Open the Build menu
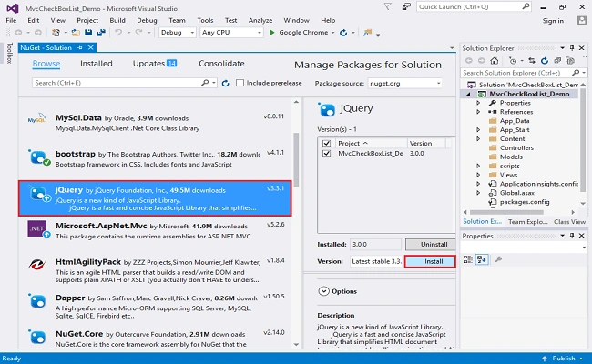Image resolution: width=592 pixels, height=364 pixels. (x=117, y=20)
